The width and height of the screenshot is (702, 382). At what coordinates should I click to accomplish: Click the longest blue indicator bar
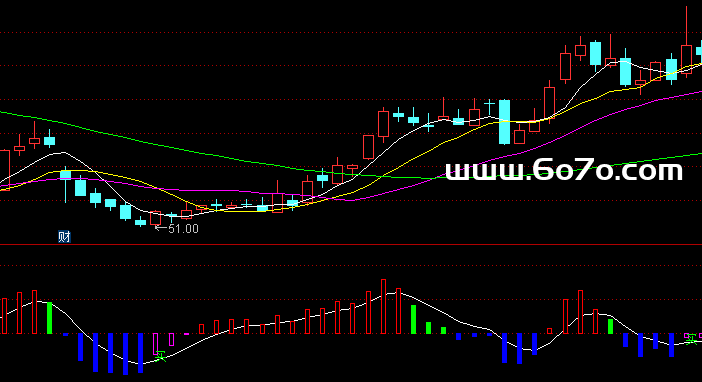click(126, 354)
